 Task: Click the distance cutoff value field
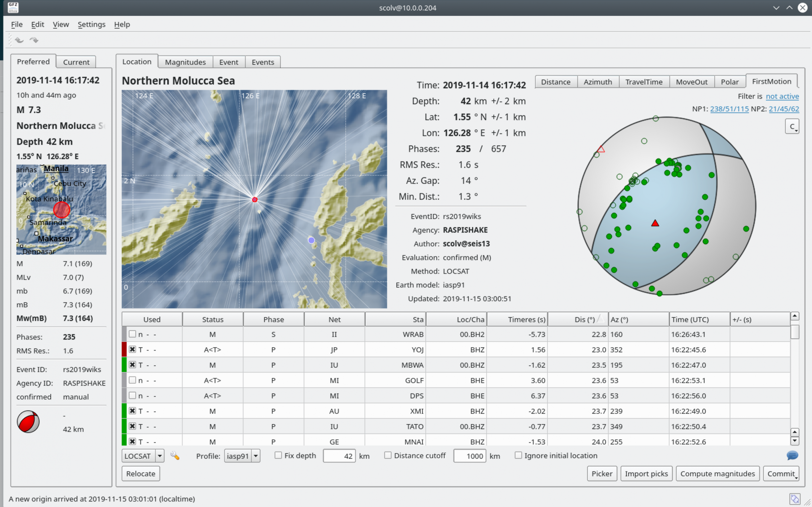point(470,456)
